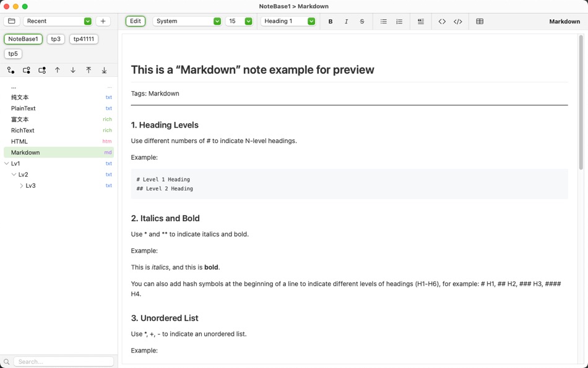
Task: Insert a code block icon
Action: 458,22
